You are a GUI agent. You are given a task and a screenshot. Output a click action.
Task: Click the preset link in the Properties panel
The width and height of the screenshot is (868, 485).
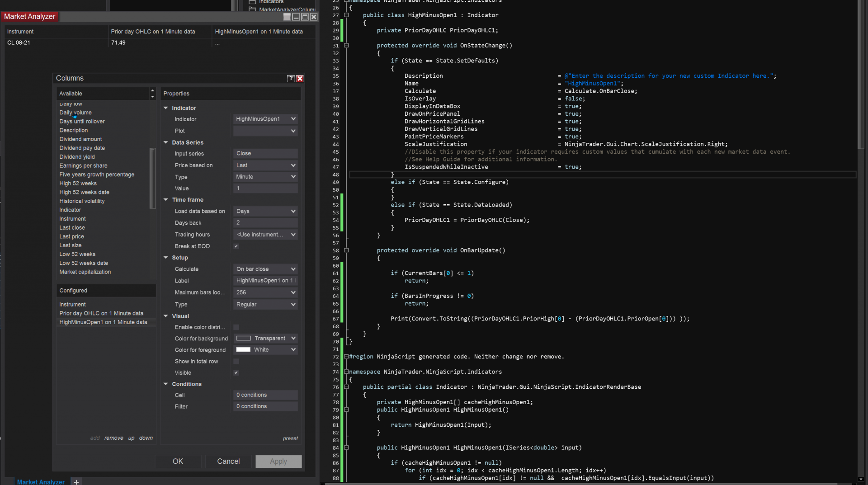(x=290, y=438)
